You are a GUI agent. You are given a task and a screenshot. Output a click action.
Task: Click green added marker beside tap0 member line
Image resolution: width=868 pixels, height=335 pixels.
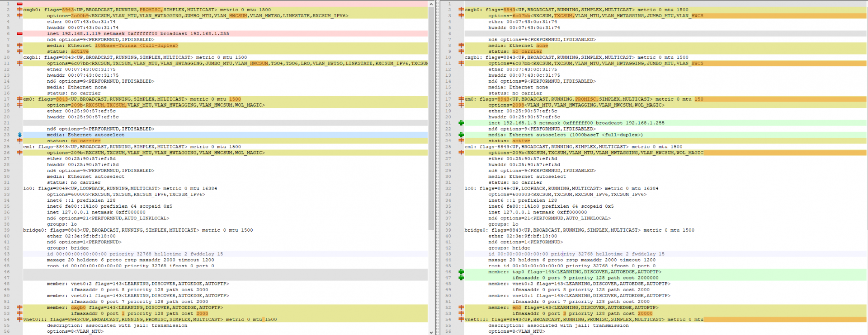tap(461, 272)
